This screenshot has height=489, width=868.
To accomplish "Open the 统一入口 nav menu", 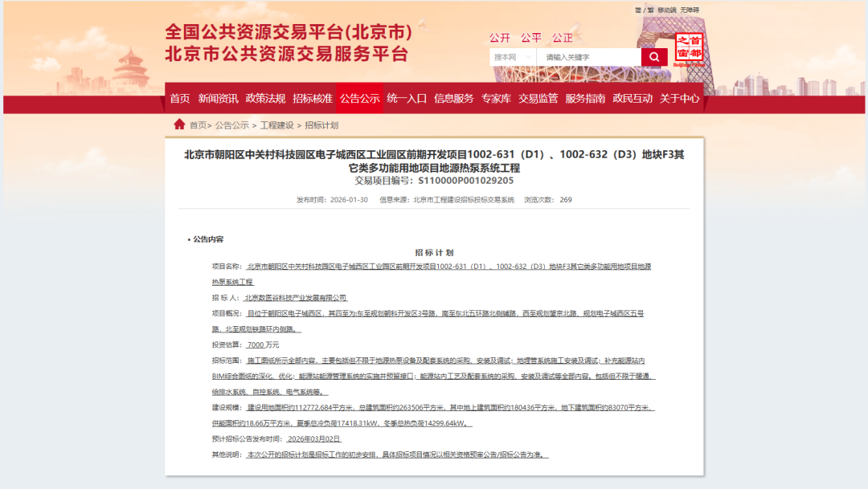I will (x=407, y=99).
